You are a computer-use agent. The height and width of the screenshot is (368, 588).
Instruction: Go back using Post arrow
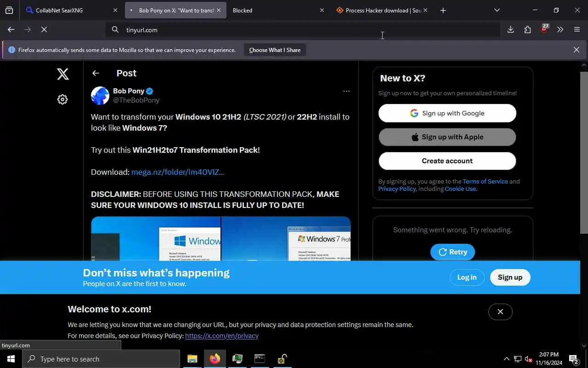96,73
